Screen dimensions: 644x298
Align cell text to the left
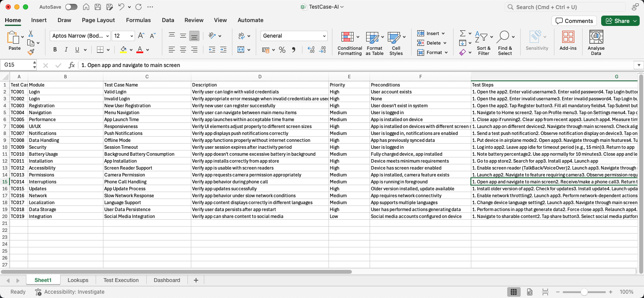172,50
